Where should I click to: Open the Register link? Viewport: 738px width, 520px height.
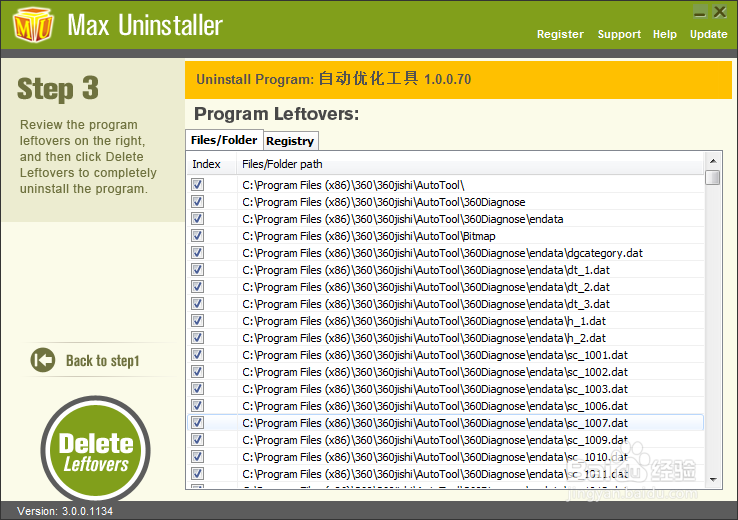[560, 34]
